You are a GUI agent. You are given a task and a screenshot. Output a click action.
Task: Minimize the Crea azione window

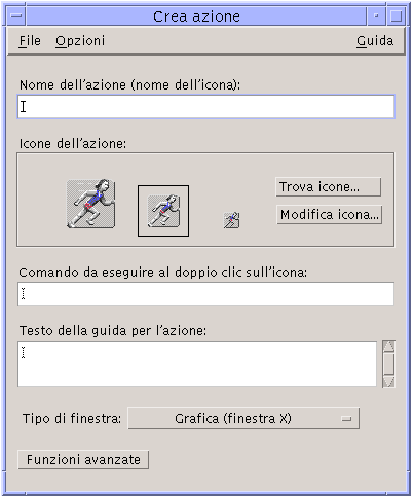tap(376, 16)
